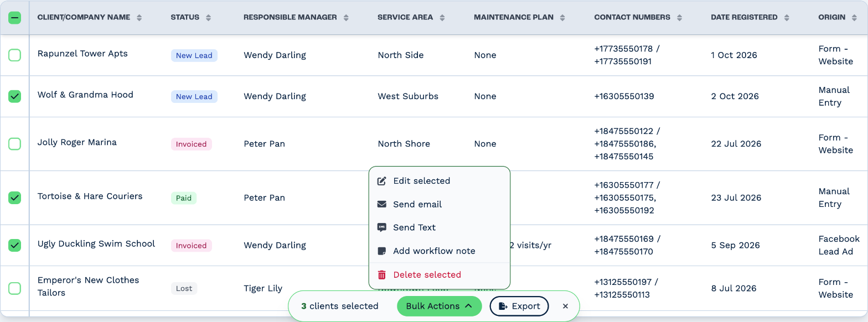
Task: Click the West Suburbs service area cell
Action: pyautogui.click(x=408, y=96)
